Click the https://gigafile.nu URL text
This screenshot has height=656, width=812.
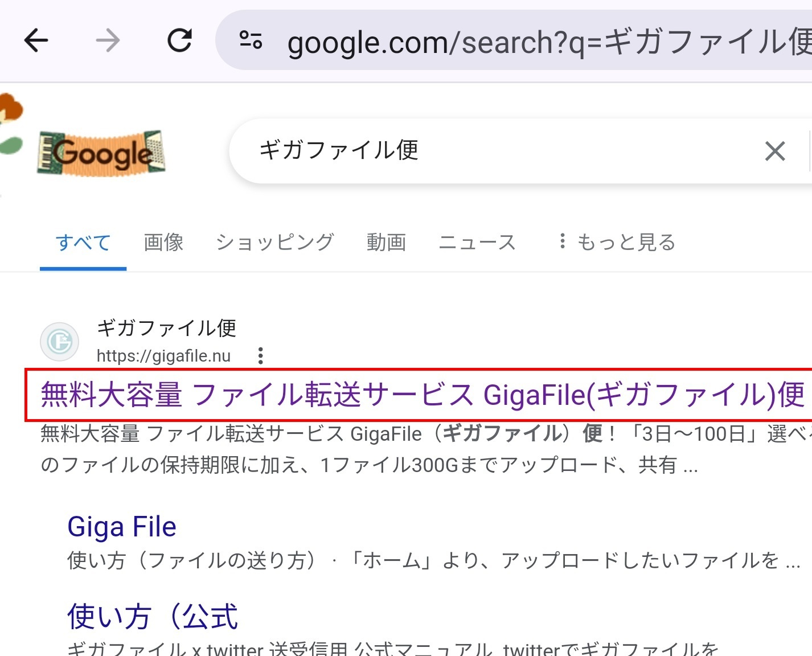coord(163,356)
